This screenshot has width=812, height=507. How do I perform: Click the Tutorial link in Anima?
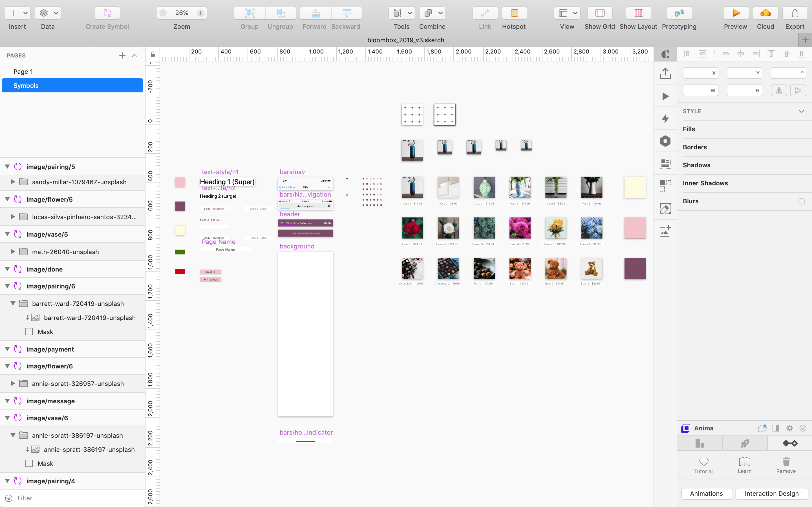point(703,464)
